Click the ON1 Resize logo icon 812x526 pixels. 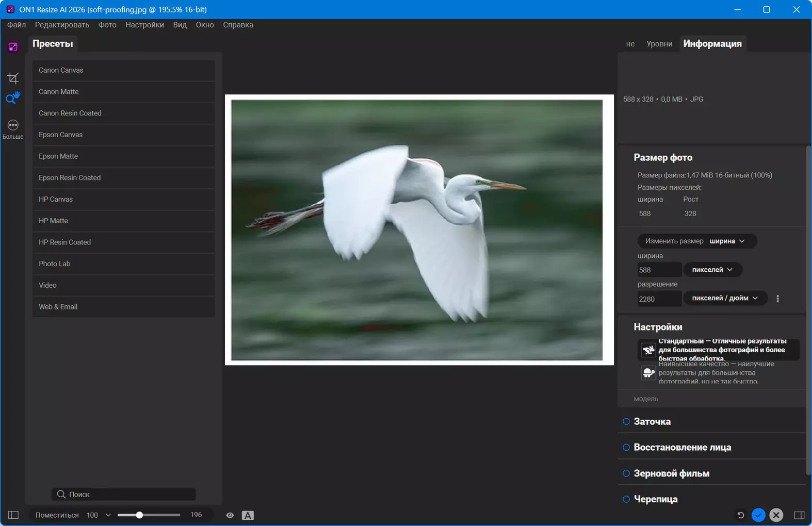pos(13,47)
